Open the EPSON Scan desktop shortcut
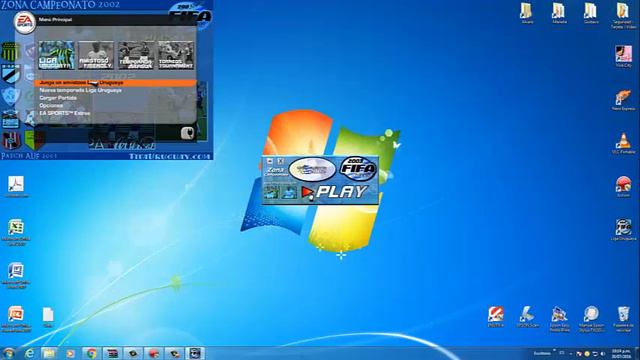640x360 pixels. tap(527, 317)
